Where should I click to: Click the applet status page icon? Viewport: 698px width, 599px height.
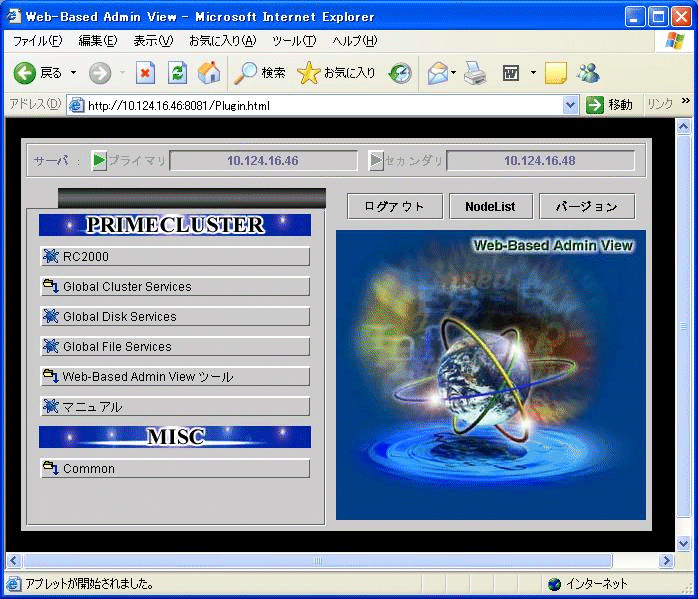point(13,583)
